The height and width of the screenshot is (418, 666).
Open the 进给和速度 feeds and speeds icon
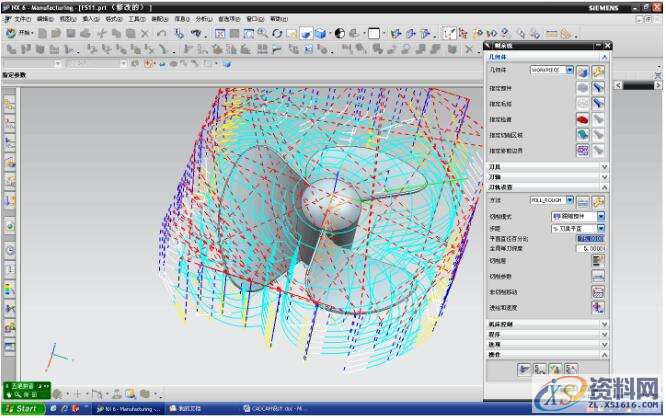coord(598,307)
